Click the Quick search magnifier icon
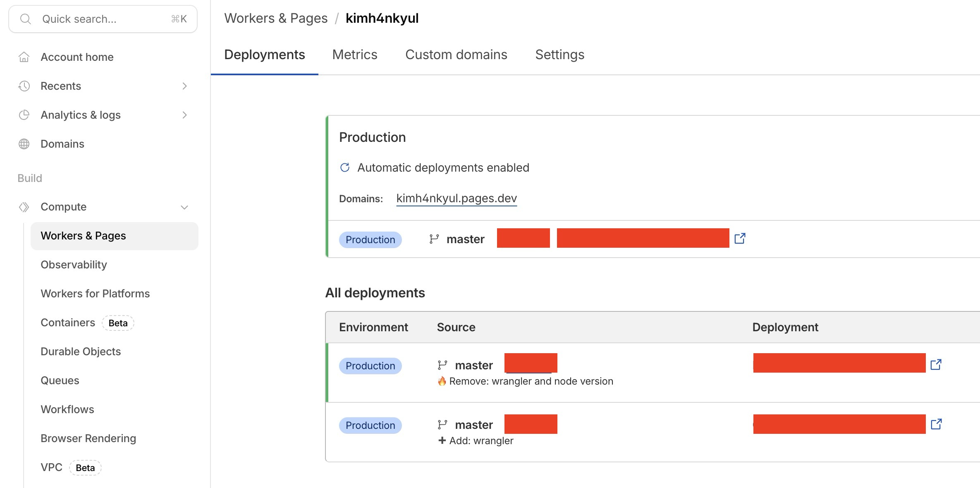The height and width of the screenshot is (488, 980). pyautogui.click(x=26, y=19)
